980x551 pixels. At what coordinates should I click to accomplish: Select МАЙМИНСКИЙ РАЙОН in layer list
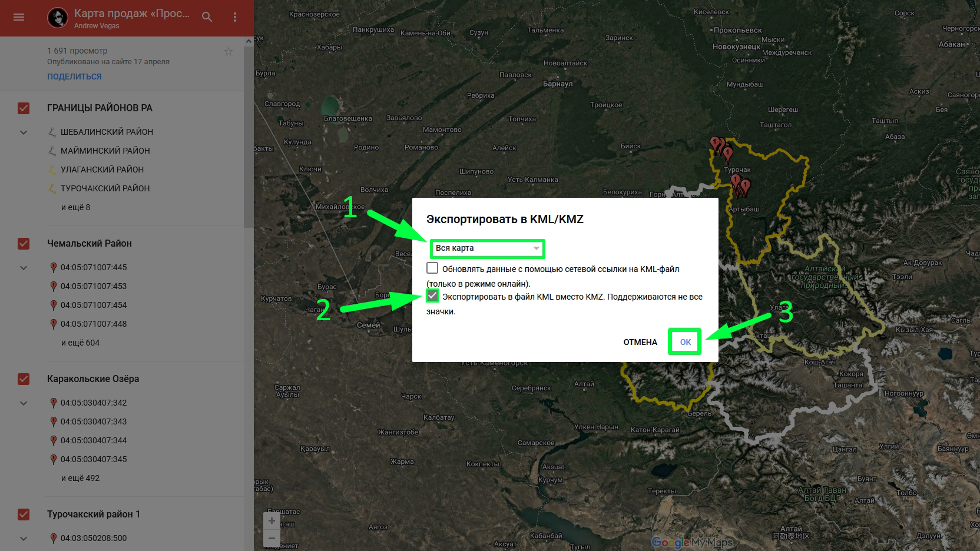(x=105, y=151)
